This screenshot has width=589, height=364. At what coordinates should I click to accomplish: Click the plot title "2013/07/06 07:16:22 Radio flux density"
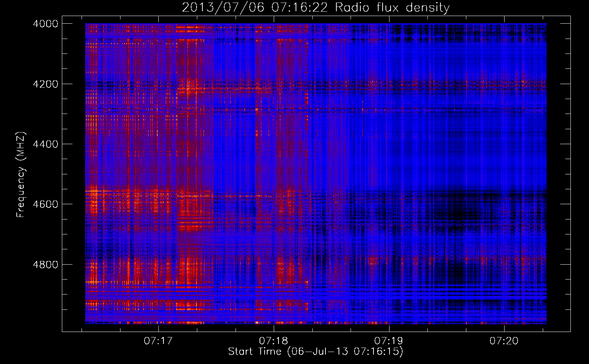316,7
